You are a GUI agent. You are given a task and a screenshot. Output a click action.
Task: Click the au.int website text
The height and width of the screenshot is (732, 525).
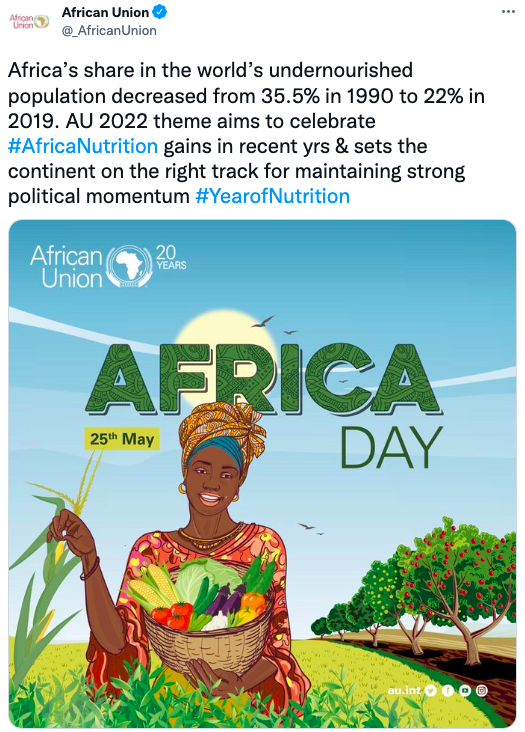[404, 690]
